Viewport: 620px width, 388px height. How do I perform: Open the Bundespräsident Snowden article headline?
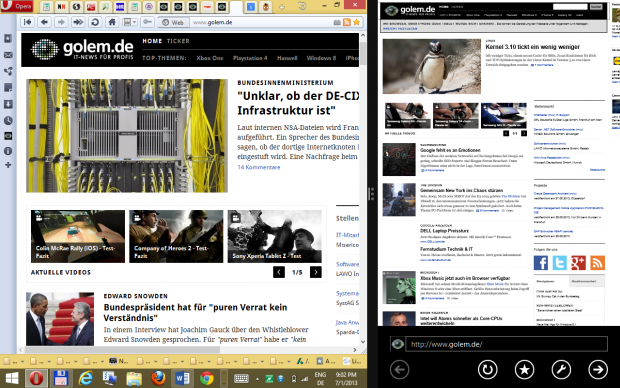pyautogui.click(x=195, y=312)
